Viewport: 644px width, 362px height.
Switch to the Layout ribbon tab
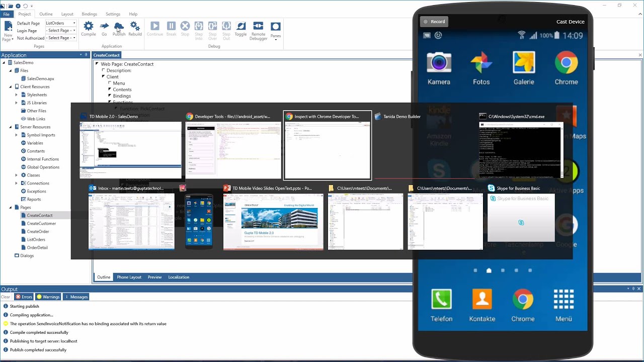[x=67, y=14]
